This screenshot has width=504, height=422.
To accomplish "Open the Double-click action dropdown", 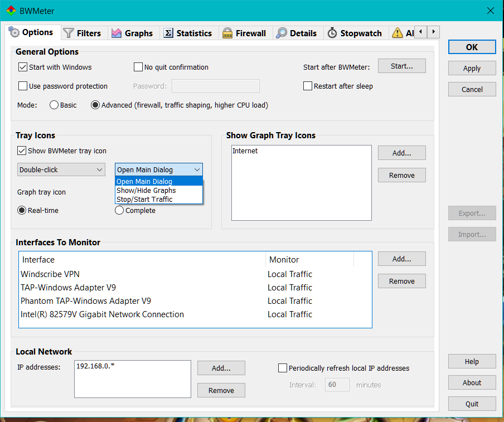I will pos(61,169).
